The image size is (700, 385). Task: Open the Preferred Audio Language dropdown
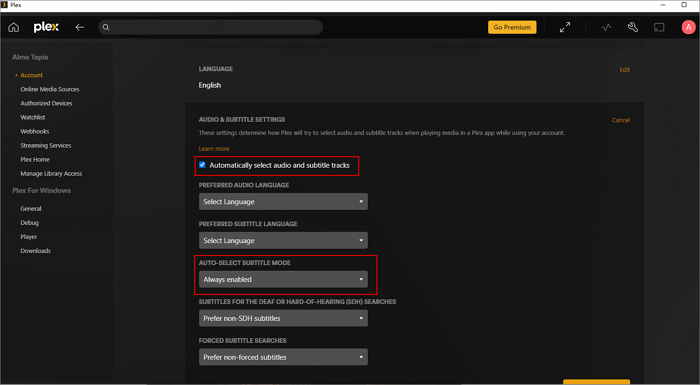[x=283, y=201]
